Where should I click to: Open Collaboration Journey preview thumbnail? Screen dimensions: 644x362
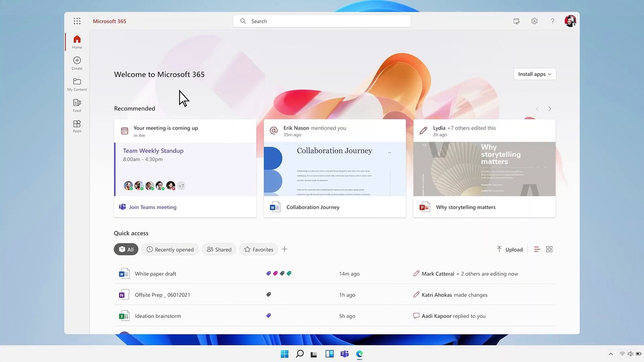coord(335,169)
